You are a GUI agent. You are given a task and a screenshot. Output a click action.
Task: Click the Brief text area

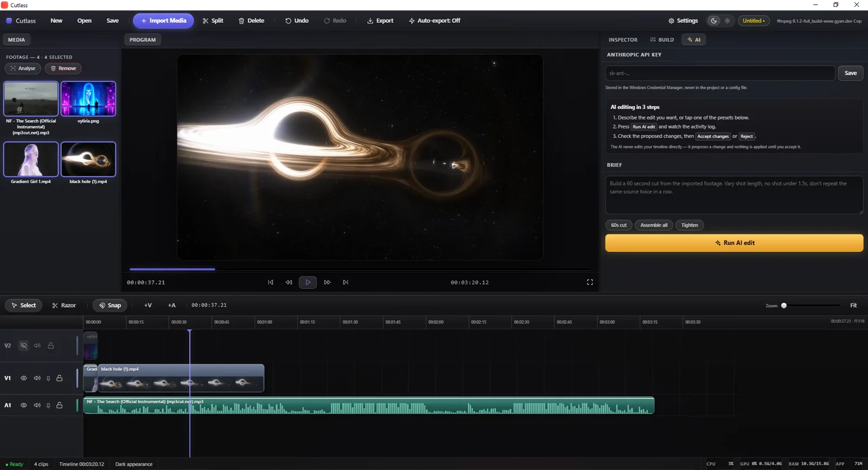click(x=734, y=195)
